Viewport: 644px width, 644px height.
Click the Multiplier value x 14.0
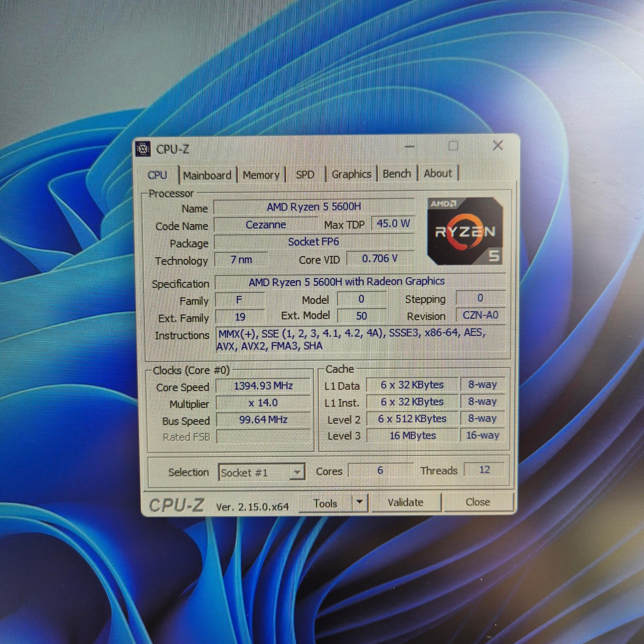point(263,403)
